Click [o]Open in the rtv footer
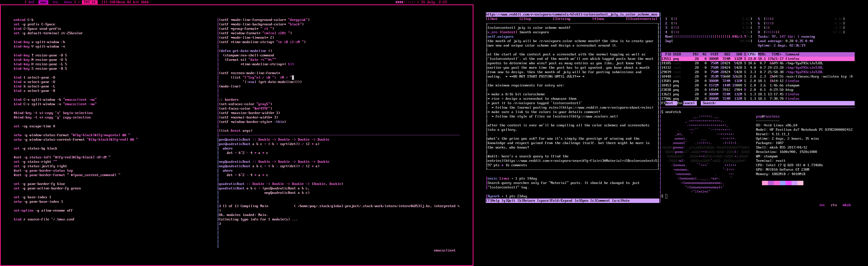 click(581, 201)
